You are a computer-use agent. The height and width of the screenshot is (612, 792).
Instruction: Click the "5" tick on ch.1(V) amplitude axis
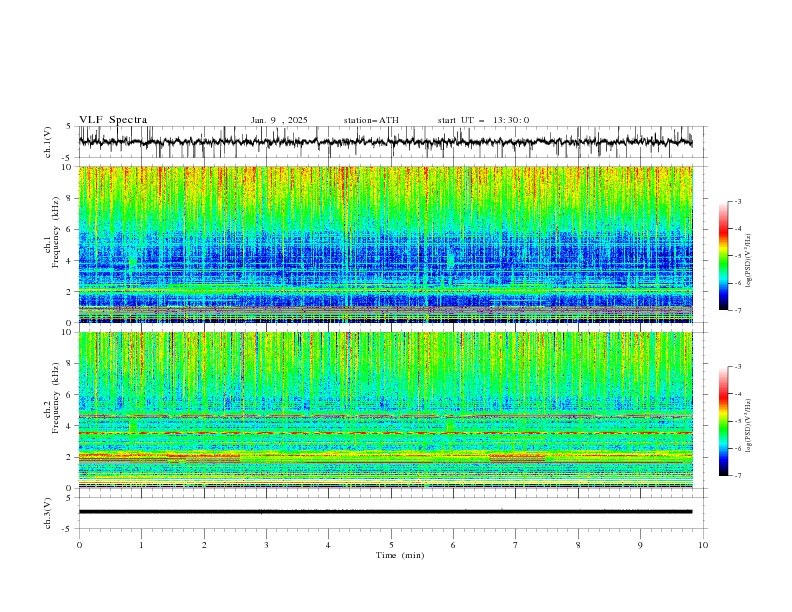(x=69, y=126)
